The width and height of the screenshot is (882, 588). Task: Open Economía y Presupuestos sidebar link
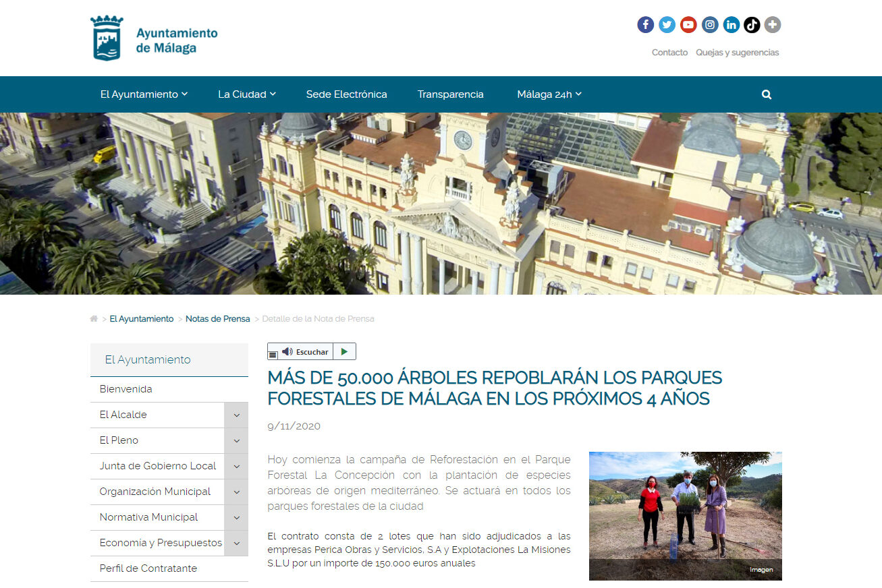coord(161,543)
